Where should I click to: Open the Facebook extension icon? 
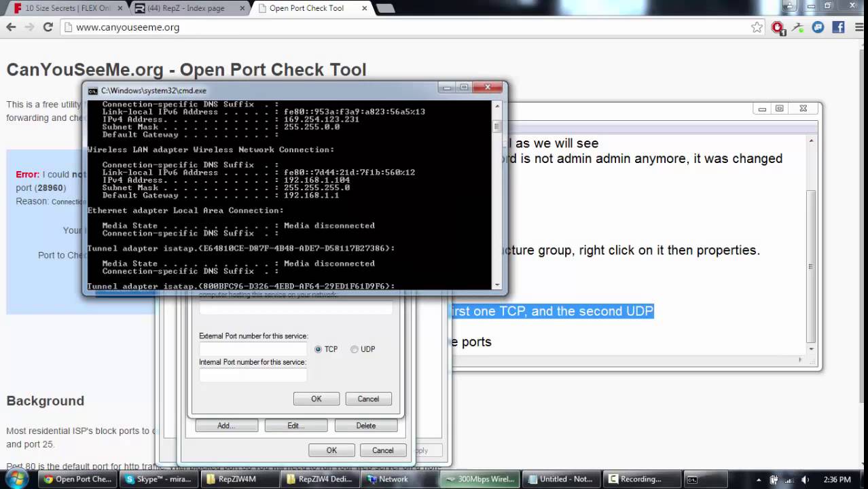click(x=838, y=27)
